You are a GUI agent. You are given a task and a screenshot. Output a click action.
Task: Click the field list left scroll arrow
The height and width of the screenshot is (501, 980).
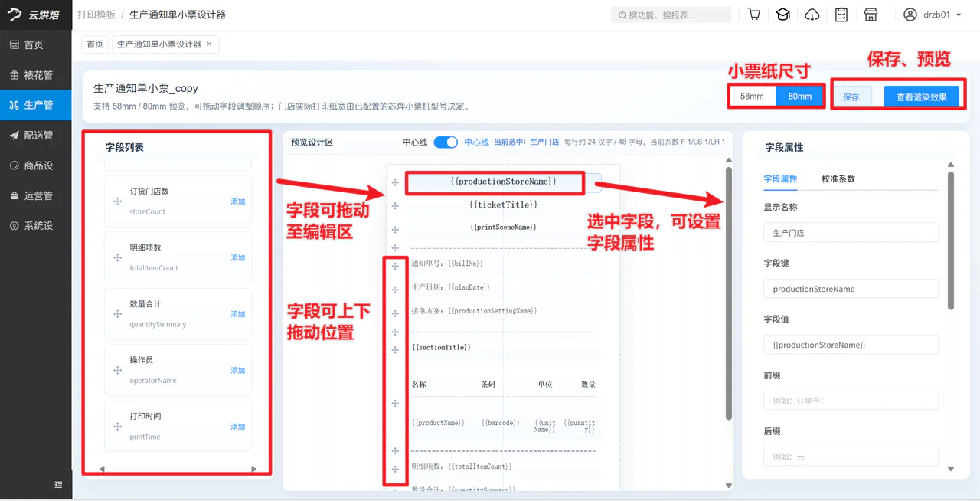(103, 469)
